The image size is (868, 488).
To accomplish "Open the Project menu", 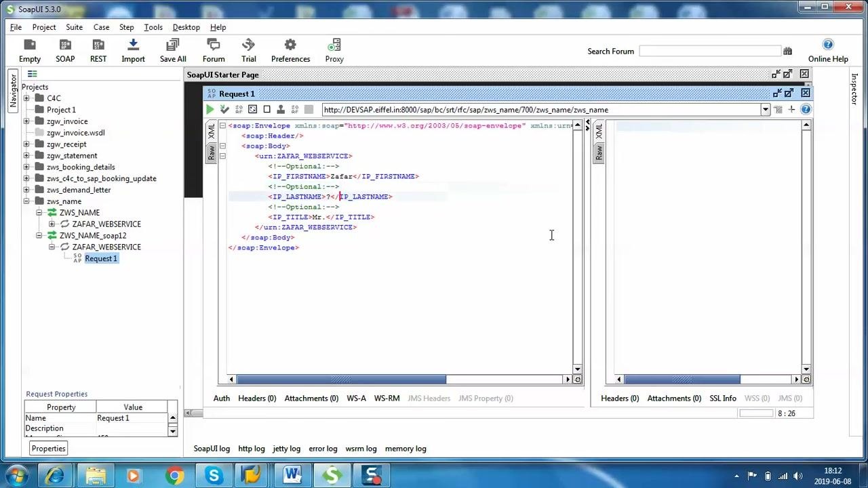I will (44, 27).
